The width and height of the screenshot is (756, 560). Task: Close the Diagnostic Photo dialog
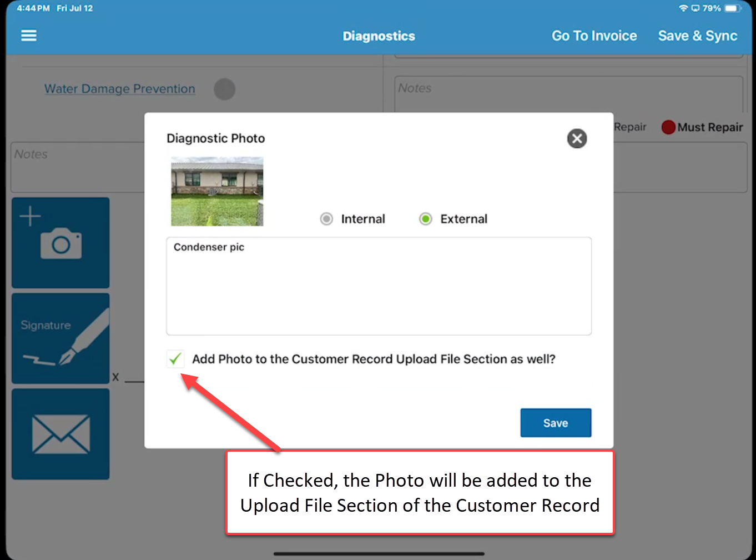[x=577, y=138]
